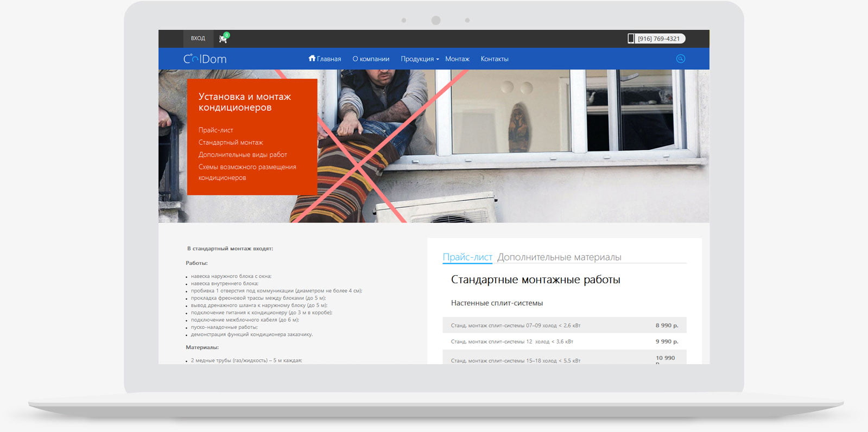Viewport: 868px width, 432px height.
Task: Switch to the Прайс-лист tab
Action: click(x=467, y=257)
